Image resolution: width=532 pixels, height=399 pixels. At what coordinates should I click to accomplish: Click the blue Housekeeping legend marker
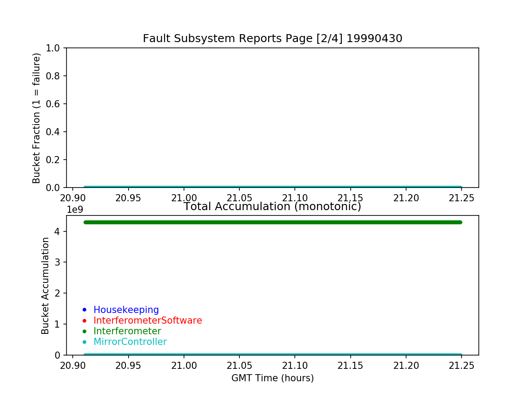click(x=84, y=310)
